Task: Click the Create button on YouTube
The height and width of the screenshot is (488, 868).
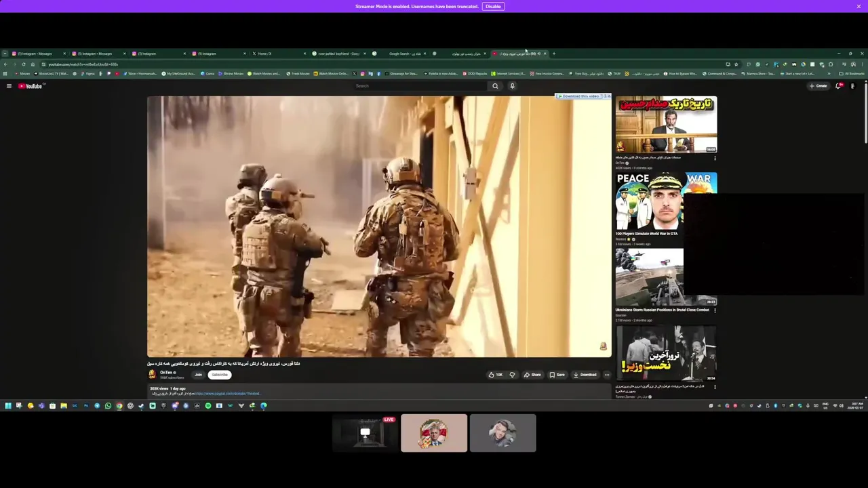Action: pyautogui.click(x=818, y=86)
